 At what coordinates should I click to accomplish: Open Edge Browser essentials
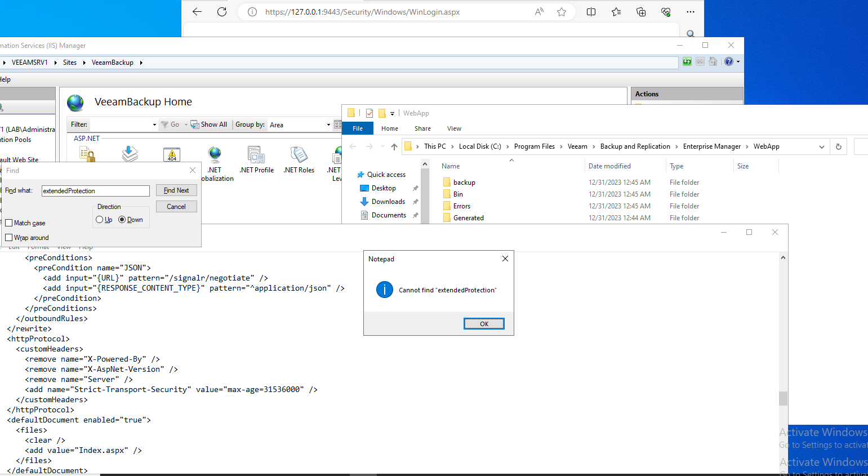pos(666,12)
